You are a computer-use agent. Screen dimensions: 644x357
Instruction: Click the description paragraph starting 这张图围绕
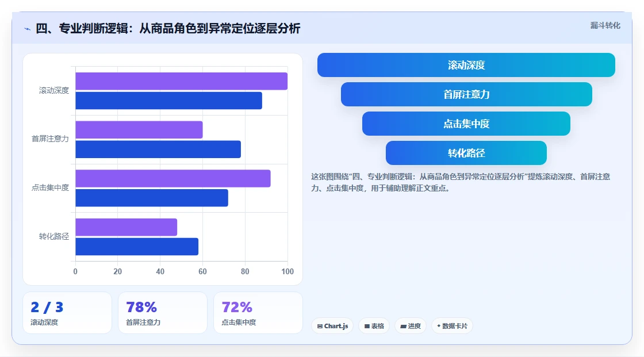tap(461, 182)
